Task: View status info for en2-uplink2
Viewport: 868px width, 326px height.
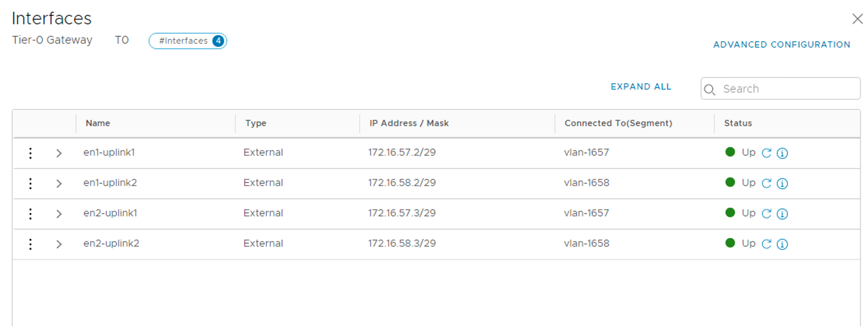Action: point(782,244)
